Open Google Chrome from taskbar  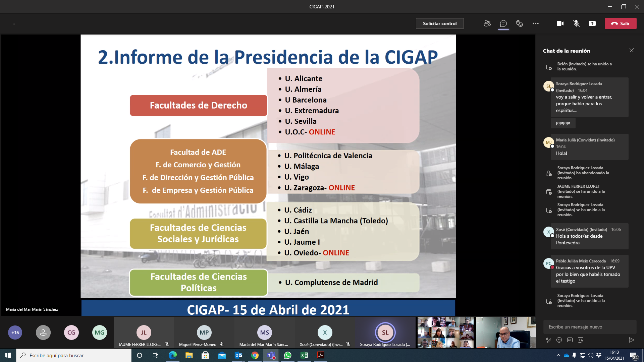click(x=255, y=355)
